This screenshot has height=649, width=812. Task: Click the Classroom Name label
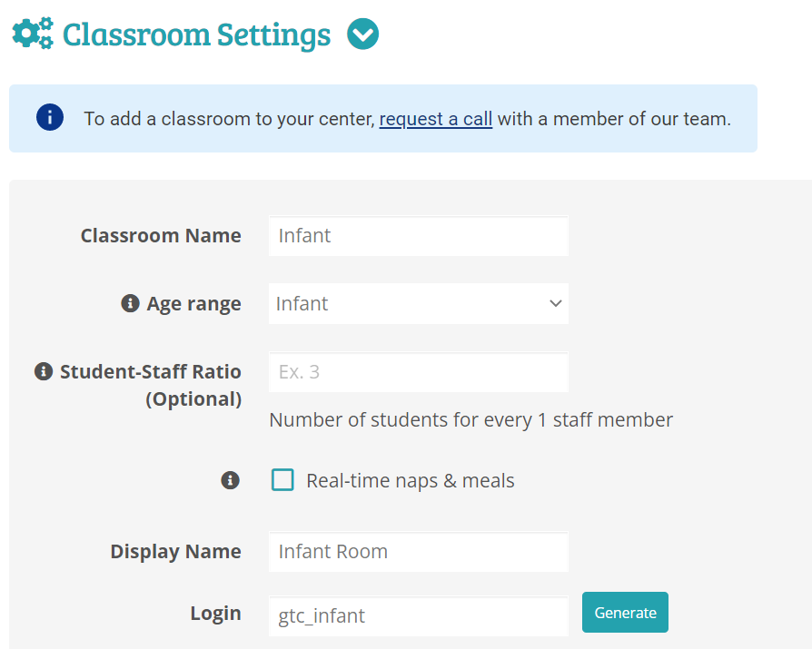(x=161, y=235)
